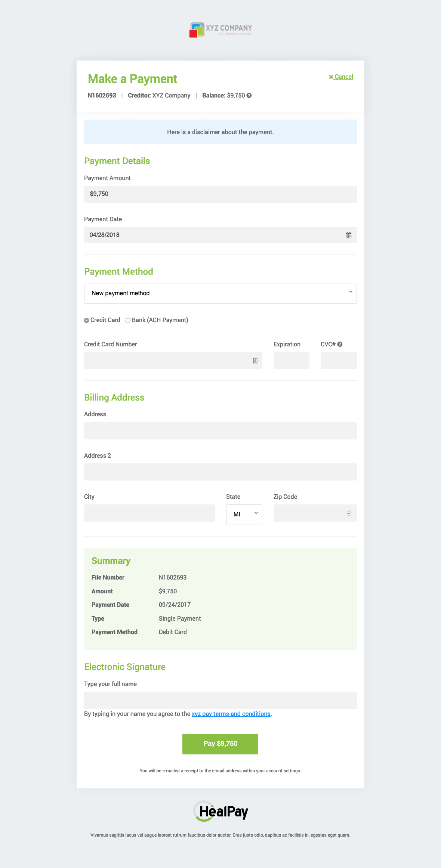Click the XYZ Company logo

[x=220, y=30]
